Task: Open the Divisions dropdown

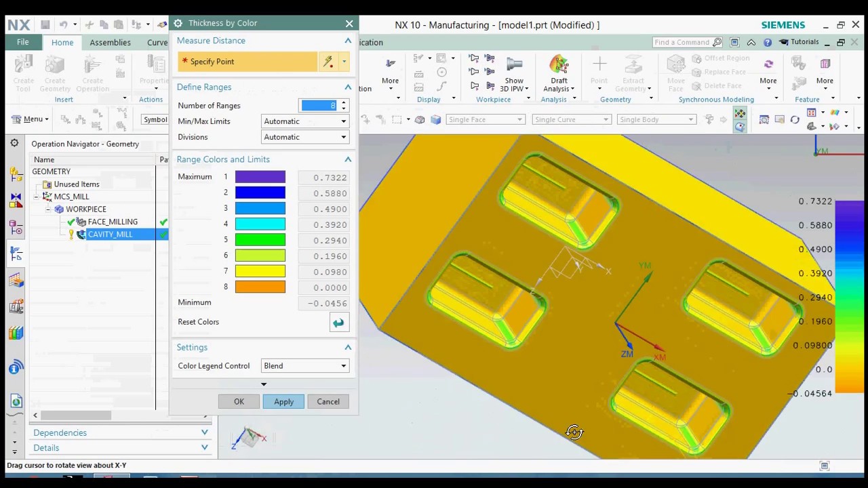Action: (x=305, y=137)
